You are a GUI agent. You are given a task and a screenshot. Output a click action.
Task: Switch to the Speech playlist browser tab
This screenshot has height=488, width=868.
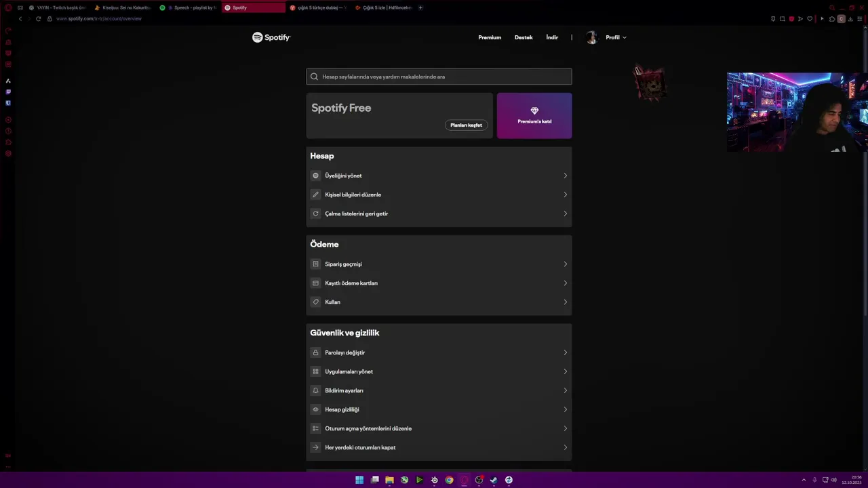(188, 7)
